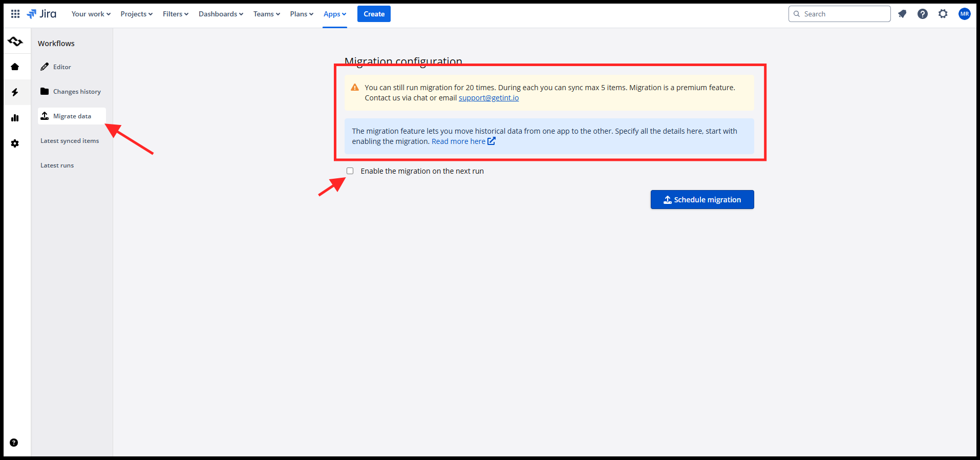Click the bottom-left help circle icon
This screenshot has height=460, width=980.
pos(14,443)
